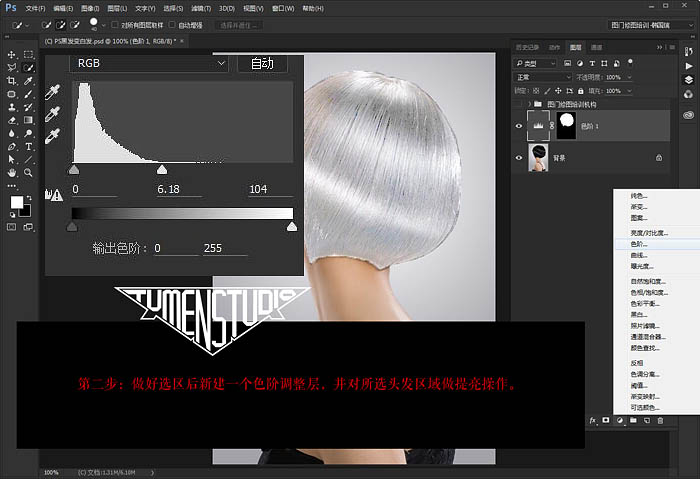Expand the layer group folder chevron
This screenshot has width=700, height=479.
coord(529,104)
